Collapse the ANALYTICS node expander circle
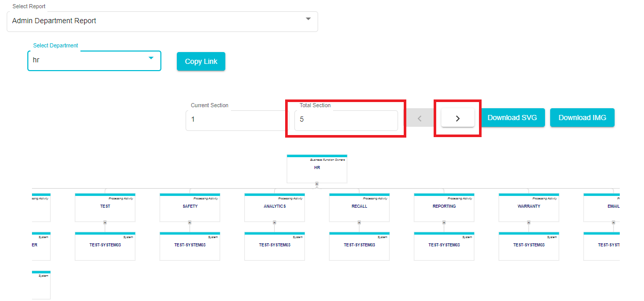This screenshot has width=644, height=301. click(x=274, y=223)
